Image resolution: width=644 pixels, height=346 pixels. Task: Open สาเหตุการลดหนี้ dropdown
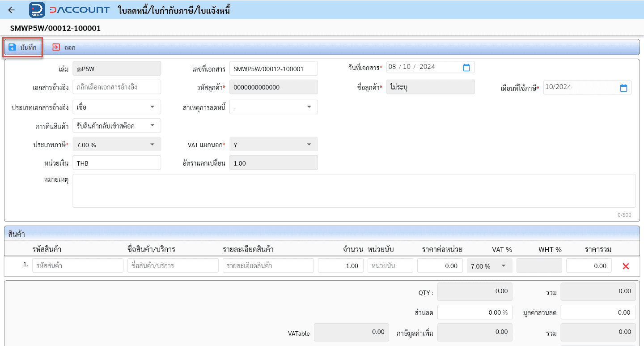(273, 107)
